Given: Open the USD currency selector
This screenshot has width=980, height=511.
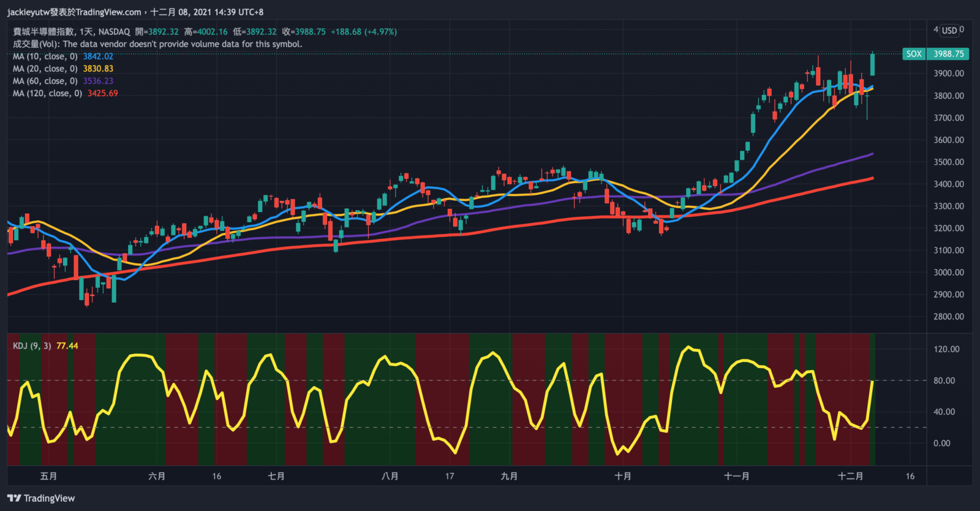Looking at the screenshot, I should (949, 30).
